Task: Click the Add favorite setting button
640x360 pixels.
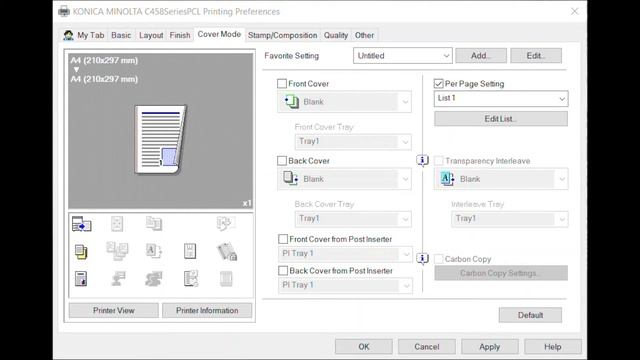Action: pos(481,56)
